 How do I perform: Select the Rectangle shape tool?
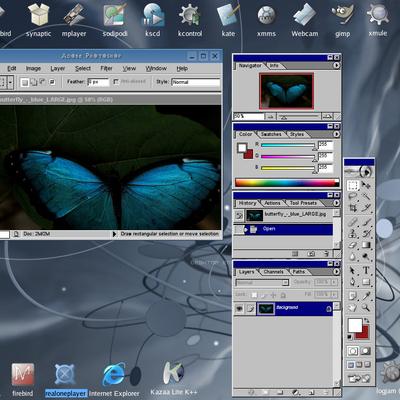point(366,282)
